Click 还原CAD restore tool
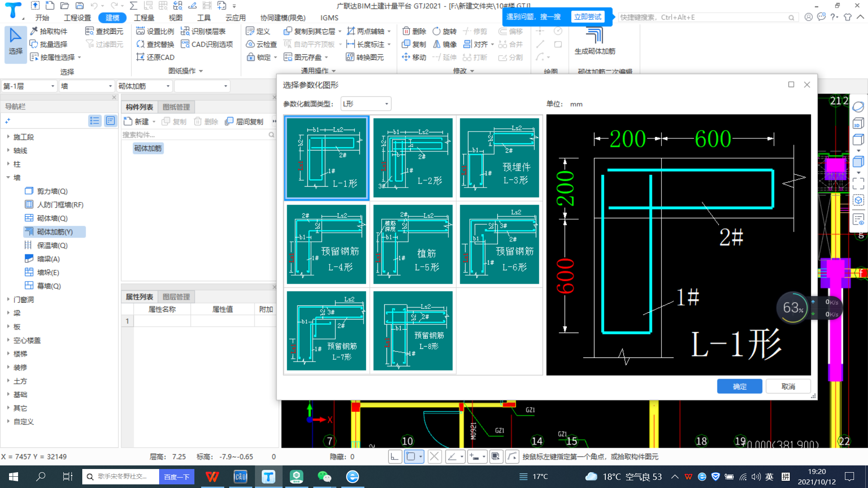The image size is (868, 488). point(155,57)
